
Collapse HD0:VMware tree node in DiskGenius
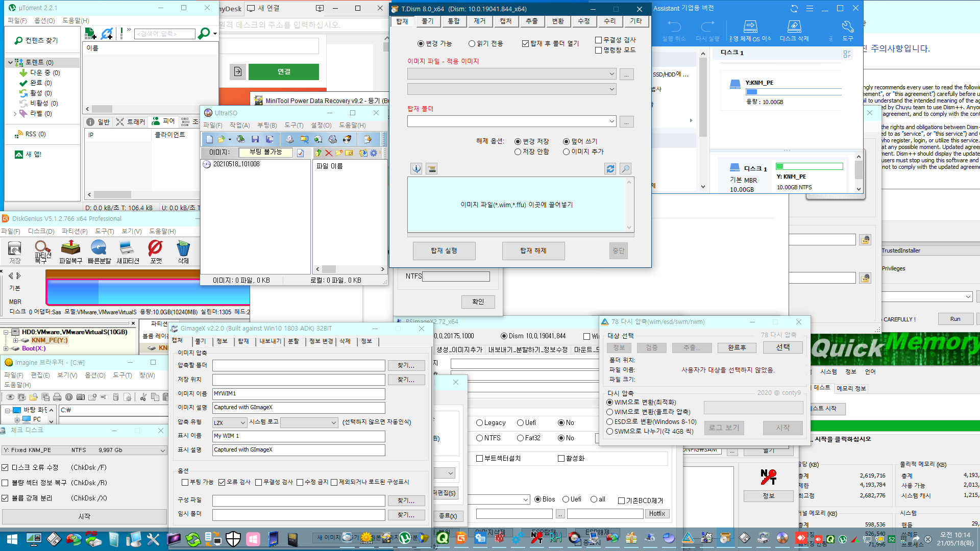pyautogui.click(x=6, y=332)
